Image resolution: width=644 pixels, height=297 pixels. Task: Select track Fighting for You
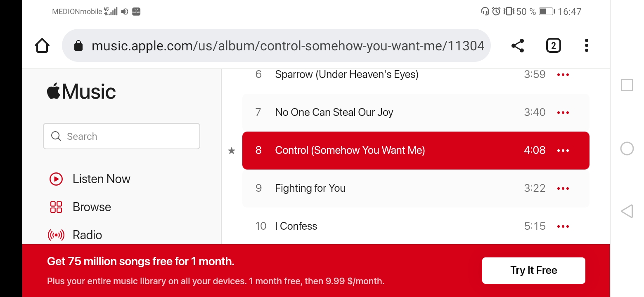[x=310, y=189]
